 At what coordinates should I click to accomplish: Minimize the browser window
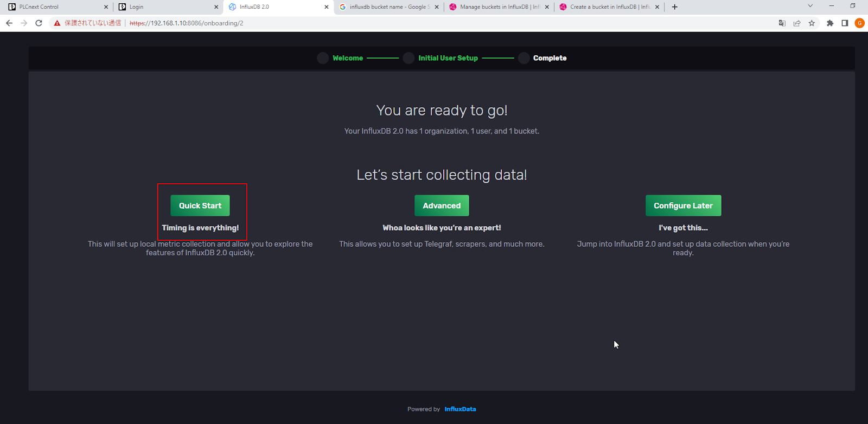pos(831,6)
